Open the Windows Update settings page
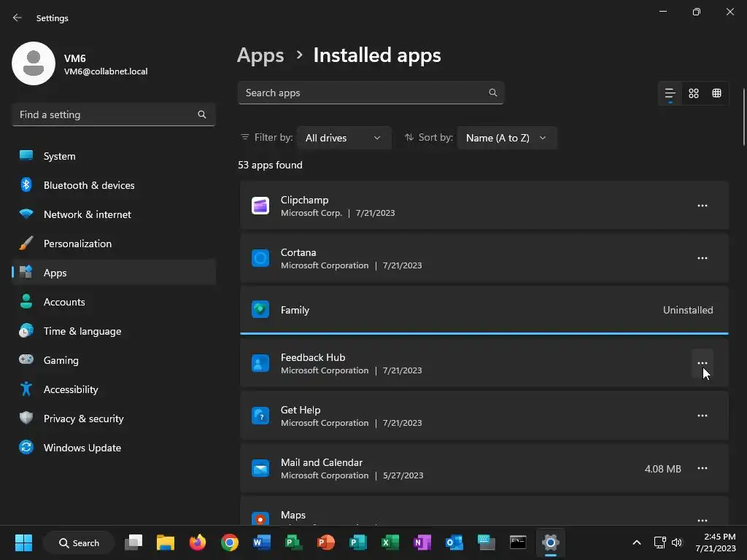Screen dimensions: 747x560 pyautogui.click(x=82, y=448)
